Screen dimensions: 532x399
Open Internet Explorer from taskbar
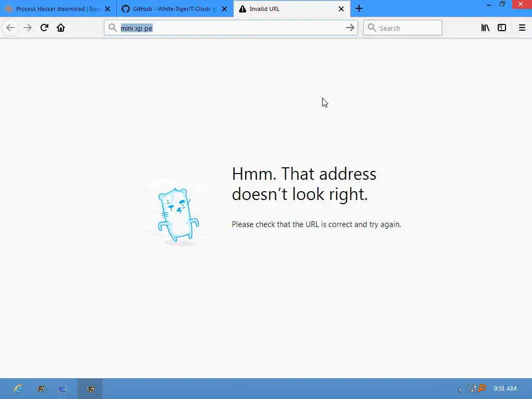click(x=18, y=389)
